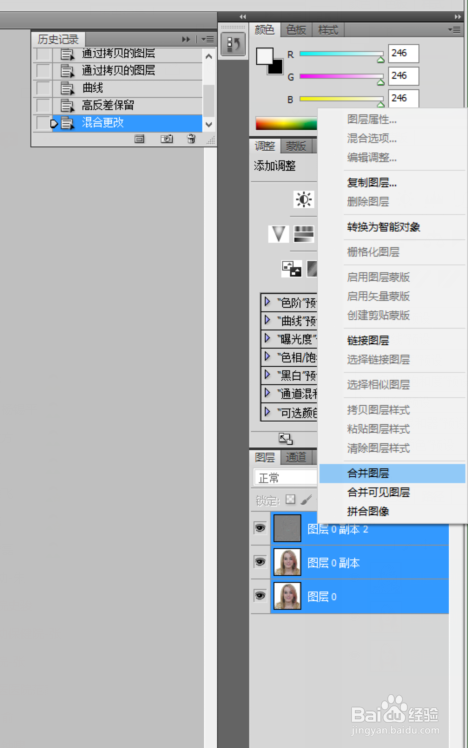The image size is (468, 748).
Task: Click the R value field showing 246
Action: click(x=404, y=53)
